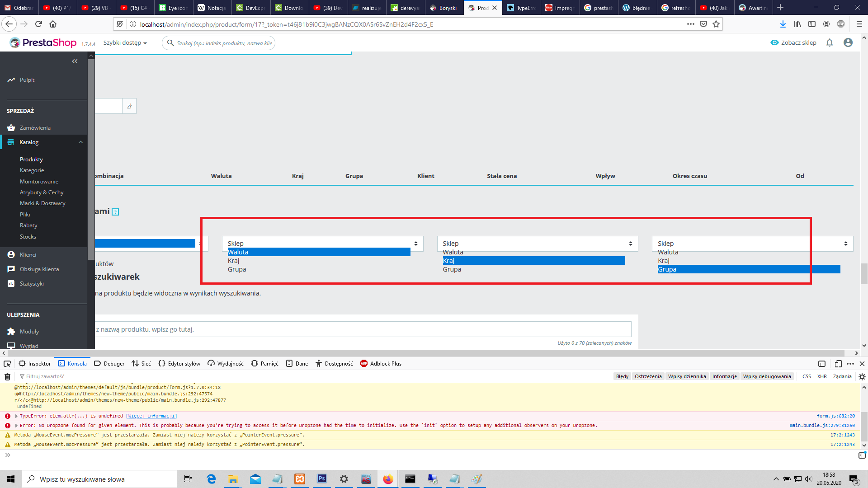868x488 pixels.
Task: Switch to the Inspektor devtools tab
Action: click(35, 364)
